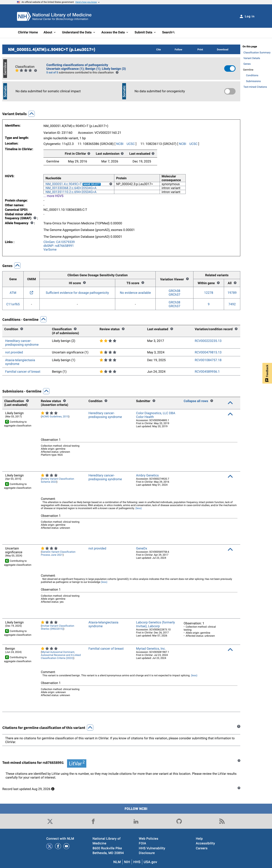272x868 pixels.
Task: Jump to Classification Summary in On this page
Action: coord(257,53)
